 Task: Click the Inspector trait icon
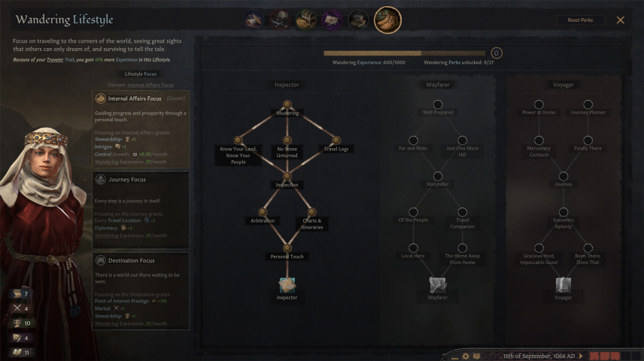287,284
